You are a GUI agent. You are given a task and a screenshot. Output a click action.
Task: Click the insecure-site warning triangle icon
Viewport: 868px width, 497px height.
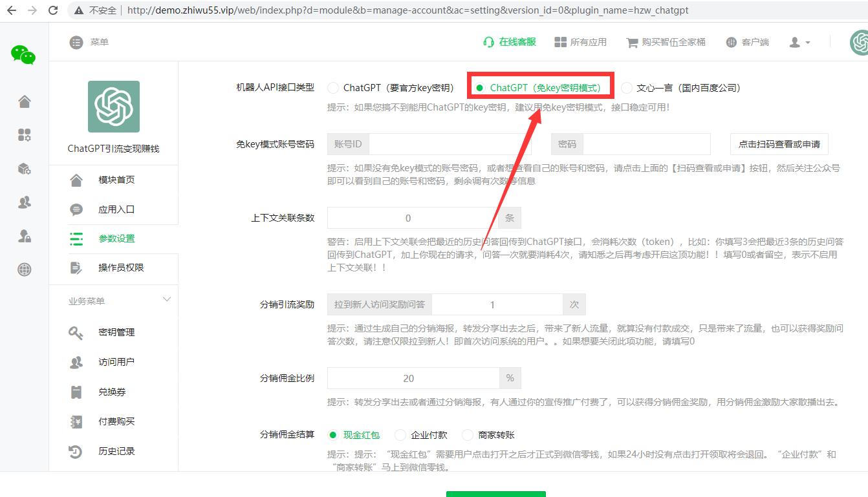[78, 10]
